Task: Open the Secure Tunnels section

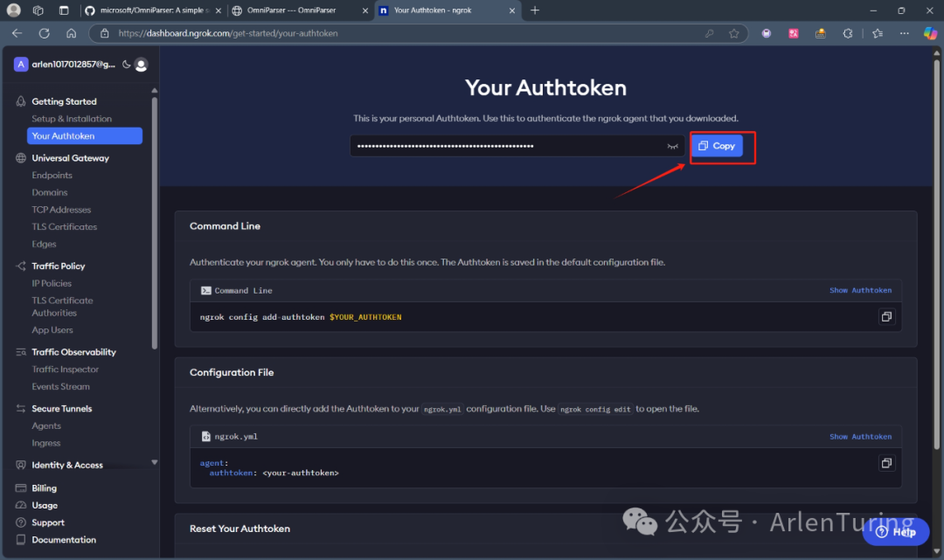Action: point(62,408)
